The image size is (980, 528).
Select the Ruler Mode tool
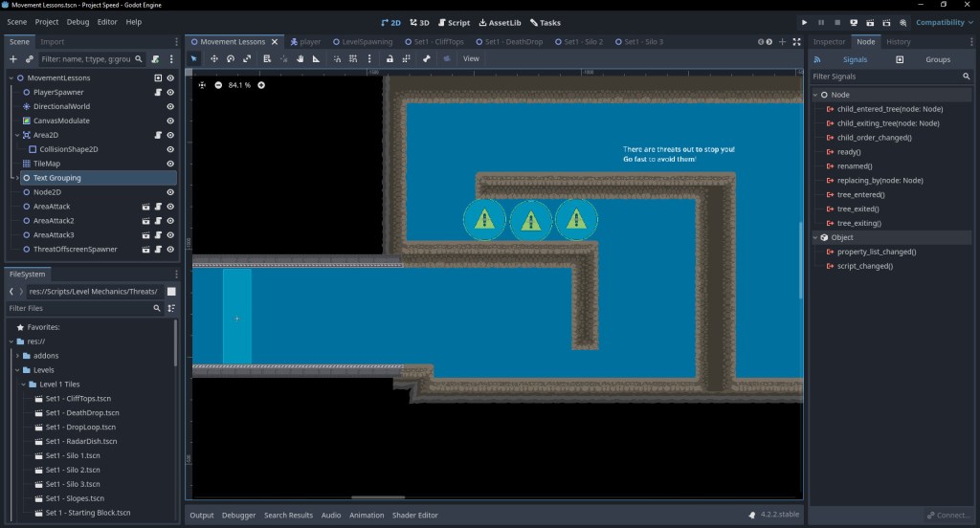pos(317,59)
